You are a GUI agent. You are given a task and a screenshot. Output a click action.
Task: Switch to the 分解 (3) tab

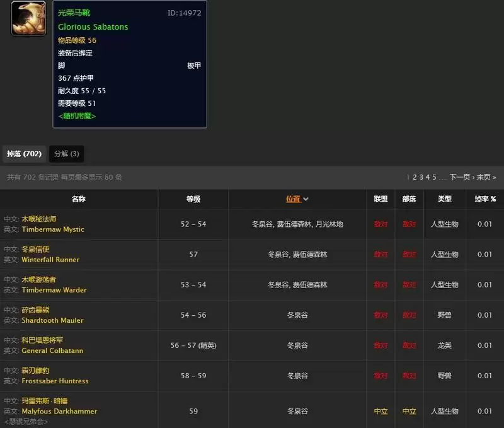tap(66, 153)
